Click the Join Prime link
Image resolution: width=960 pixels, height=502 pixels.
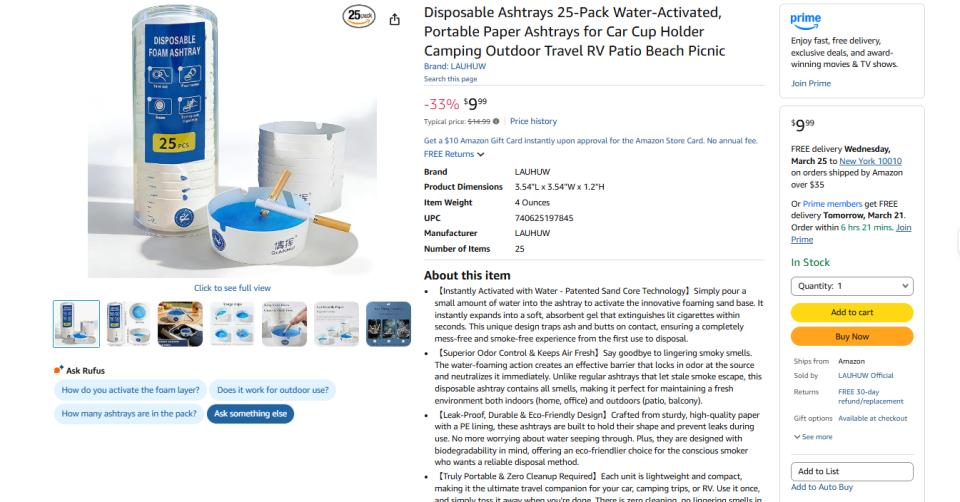tap(811, 84)
